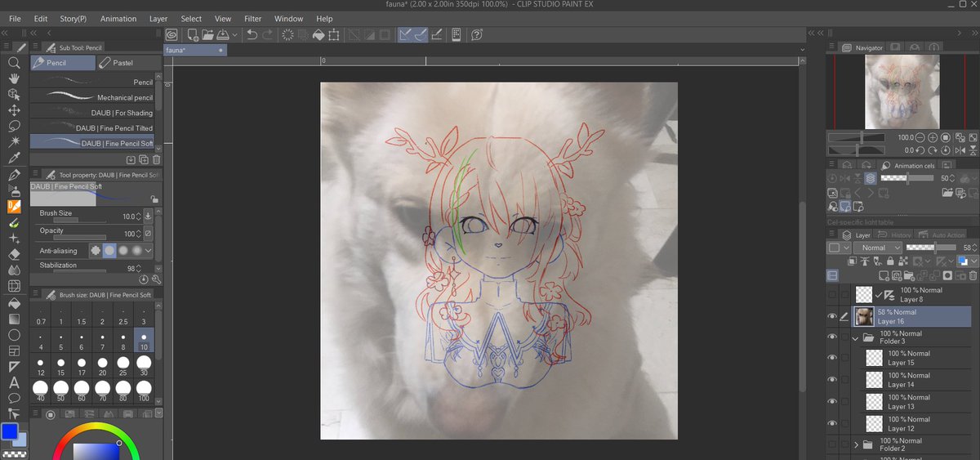Viewport: 980px width, 460px height.
Task: Hide Layer 15
Action: click(833, 358)
